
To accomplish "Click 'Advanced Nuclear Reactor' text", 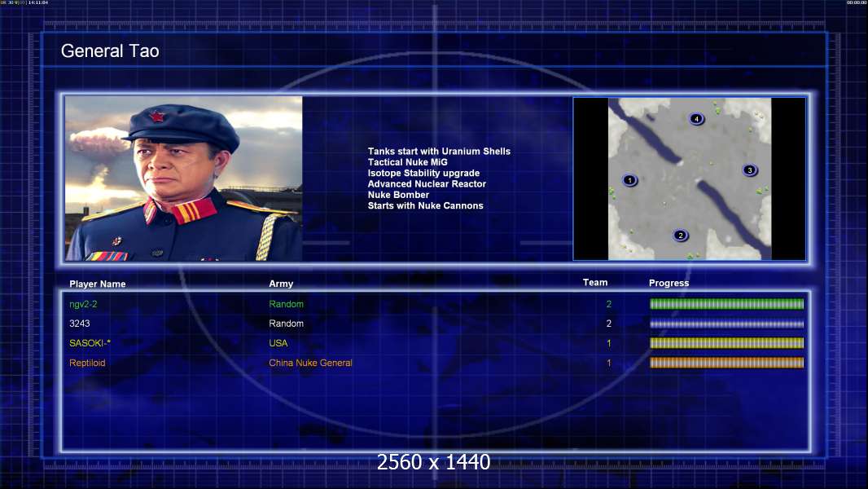I will (427, 184).
